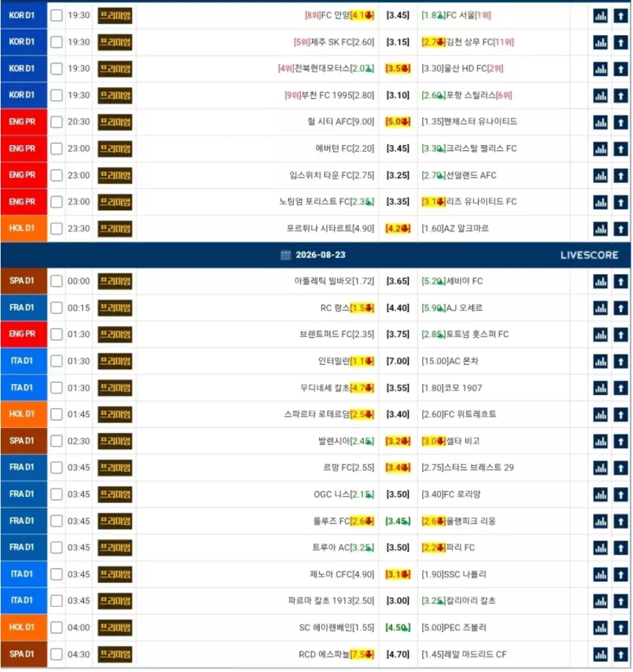Click the LIVESCORE link in date bar
The image size is (633, 672).
click(590, 256)
